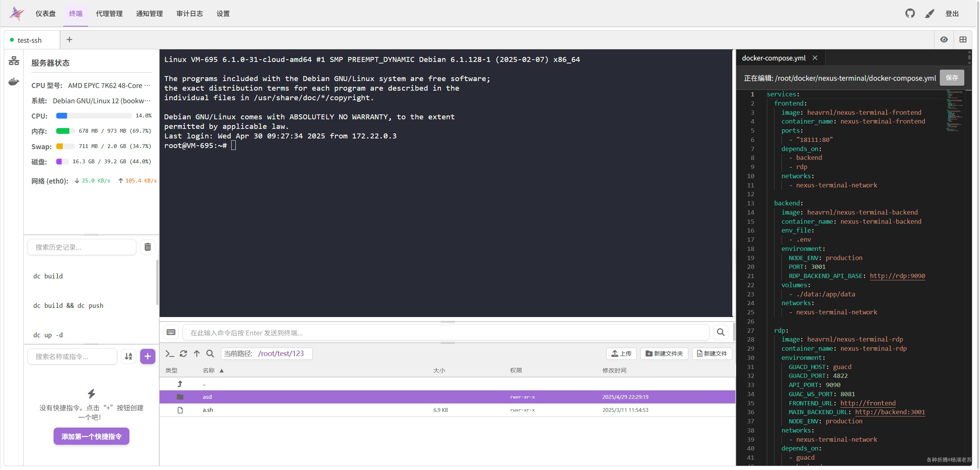This screenshot has height=470, width=980.
Task: Open the theme brush icon
Action: coord(930,13)
